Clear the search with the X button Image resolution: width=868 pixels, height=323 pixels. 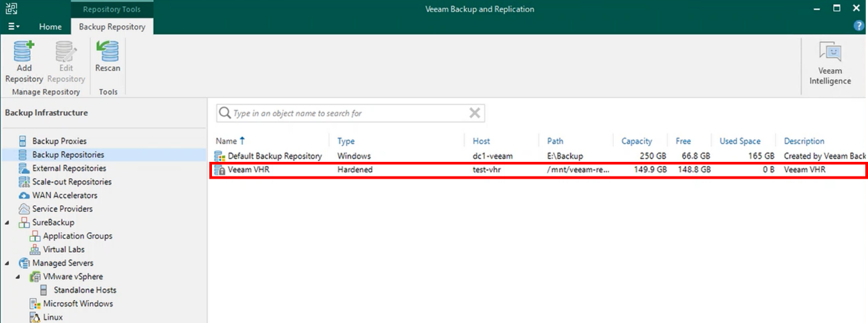(475, 113)
